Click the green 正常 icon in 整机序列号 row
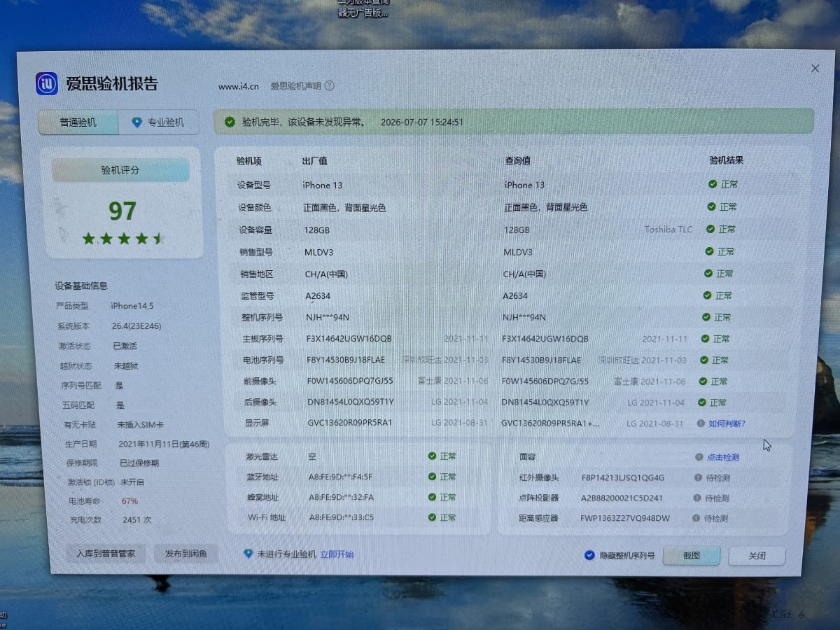840x630 pixels. coord(707,317)
